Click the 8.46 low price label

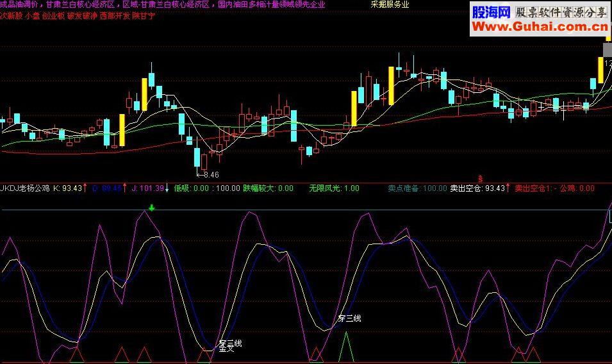pyautogui.click(x=211, y=175)
